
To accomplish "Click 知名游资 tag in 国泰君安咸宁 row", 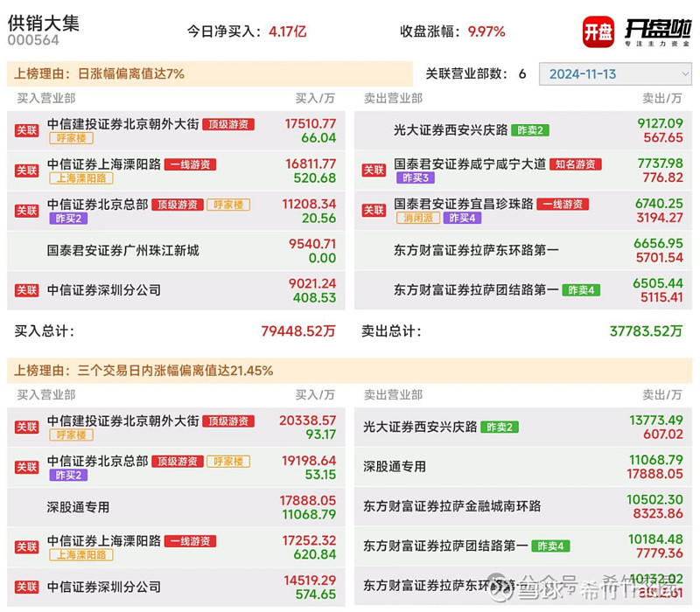I will click(576, 164).
